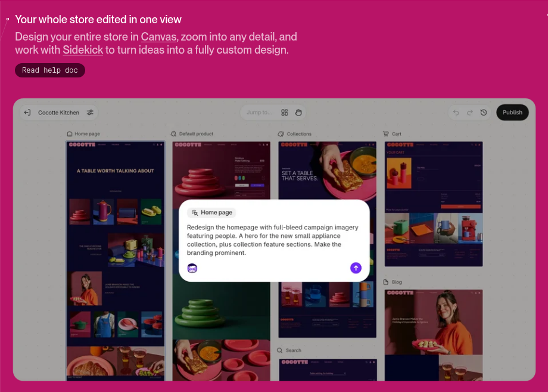Click the Home page label icon
Viewport: 548px width, 392px height.
pyautogui.click(x=70, y=134)
